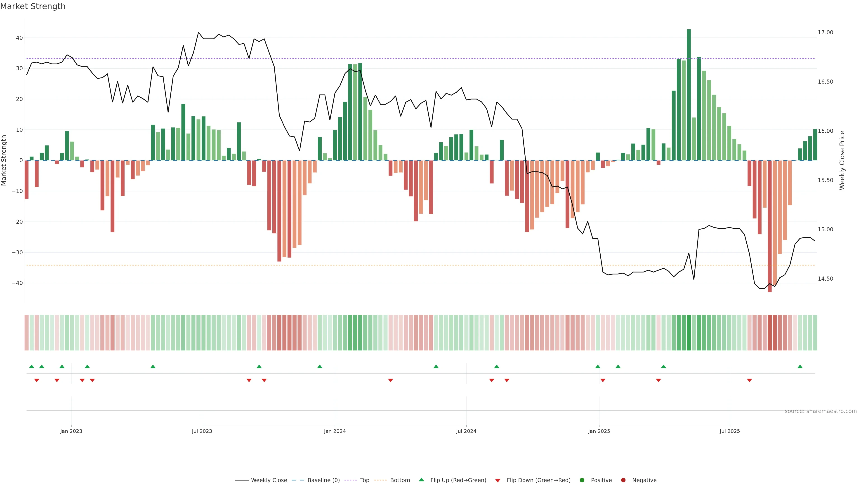Click the rightmost red Flip Down triangle marker
The height and width of the screenshot is (488, 868).
(749, 380)
